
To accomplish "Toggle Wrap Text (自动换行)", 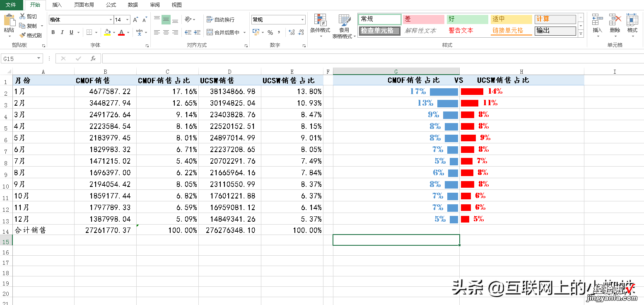I will click(x=220, y=19).
